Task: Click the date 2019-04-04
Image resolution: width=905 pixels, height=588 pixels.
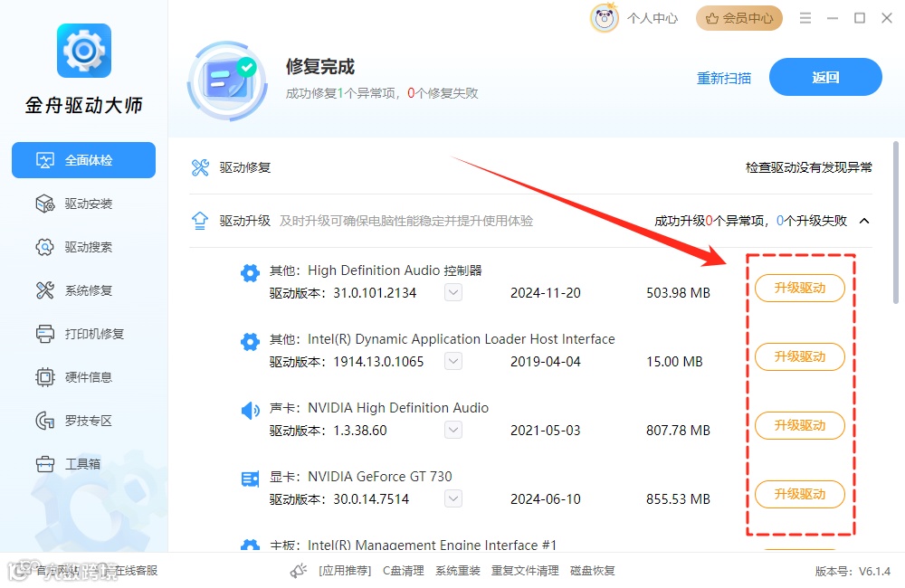Action: pos(546,361)
